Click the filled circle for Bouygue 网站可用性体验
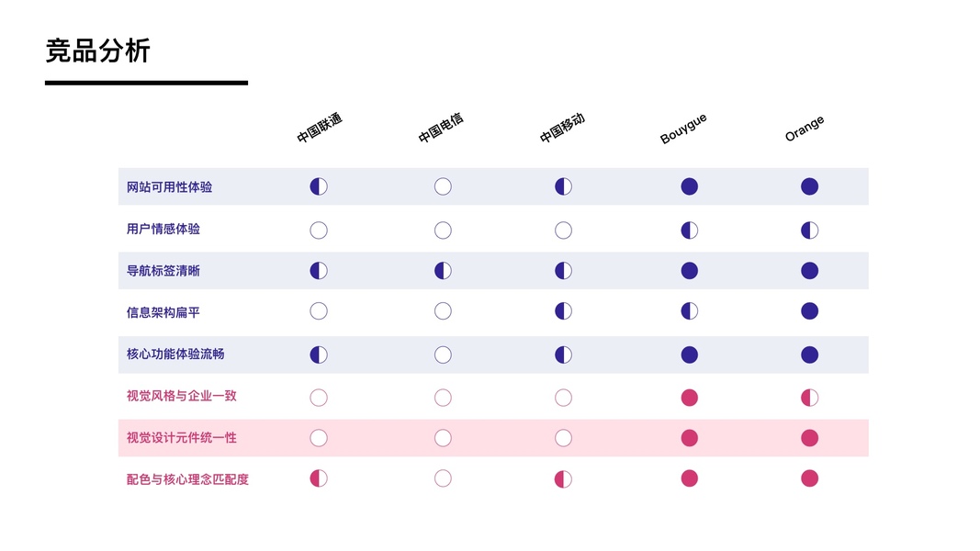The image size is (980, 551). coord(689,186)
